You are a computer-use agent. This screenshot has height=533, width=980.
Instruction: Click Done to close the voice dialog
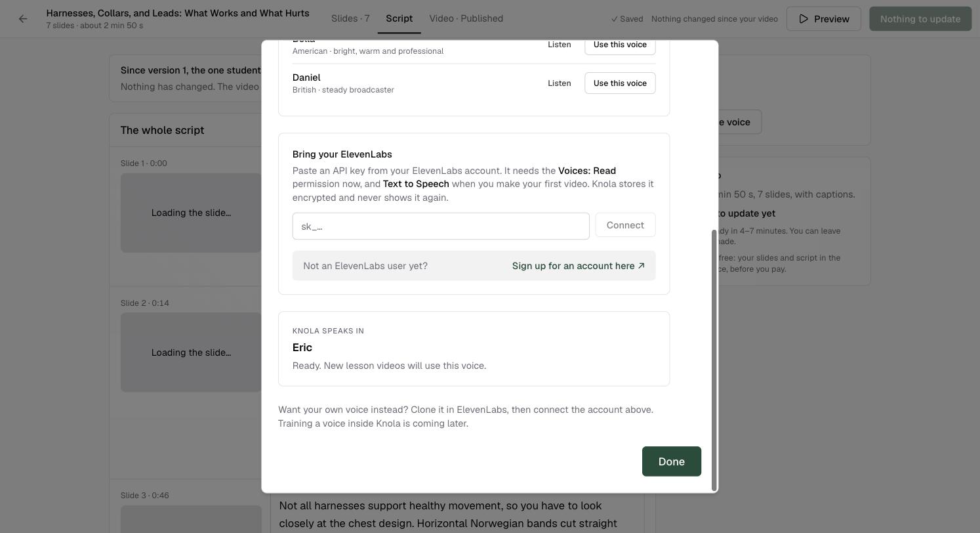(672, 461)
